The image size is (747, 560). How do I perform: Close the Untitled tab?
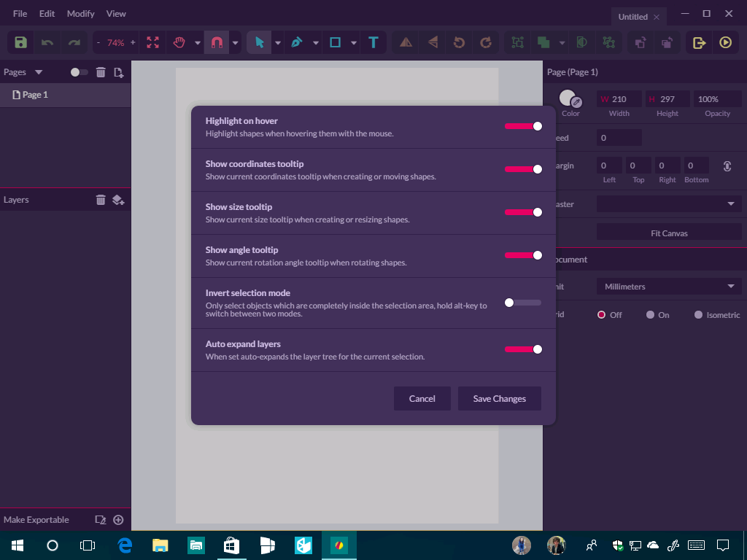(657, 17)
